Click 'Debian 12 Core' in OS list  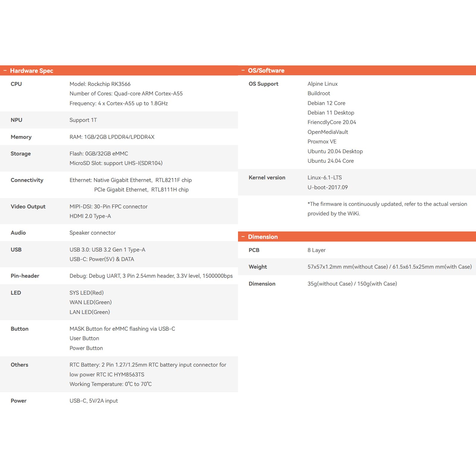(x=327, y=103)
